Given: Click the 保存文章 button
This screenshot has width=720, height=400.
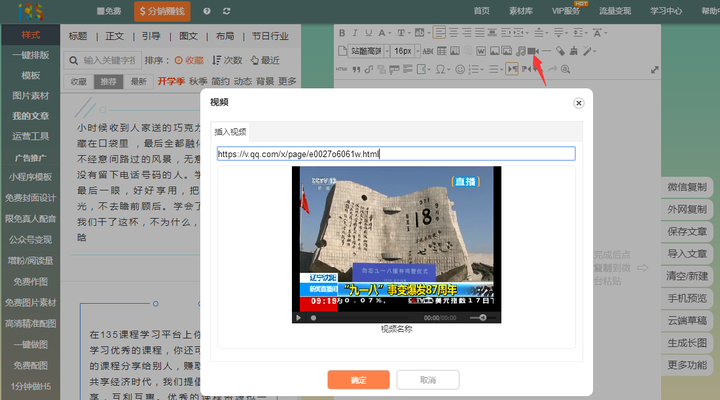Looking at the screenshot, I should pyautogui.click(x=687, y=232).
